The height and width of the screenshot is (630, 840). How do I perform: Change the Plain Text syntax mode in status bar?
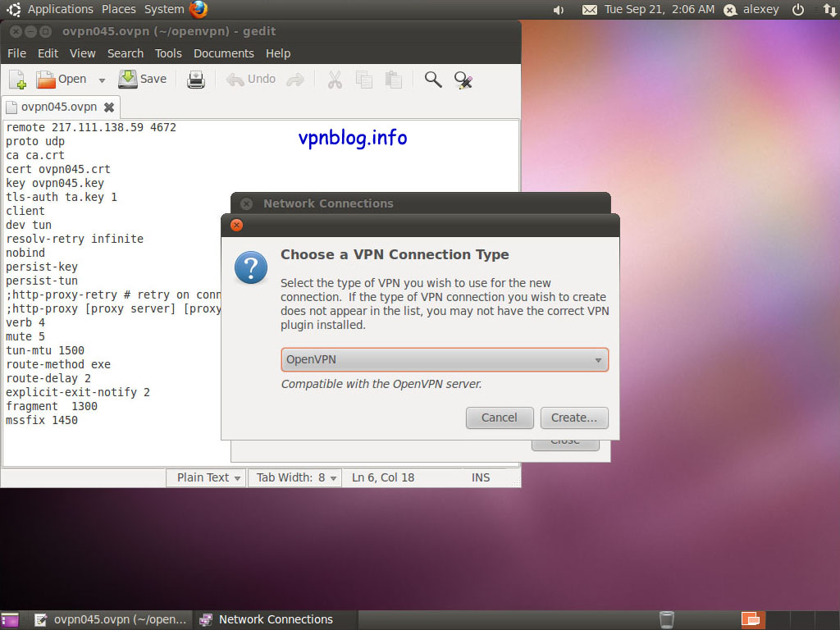tap(206, 477)
